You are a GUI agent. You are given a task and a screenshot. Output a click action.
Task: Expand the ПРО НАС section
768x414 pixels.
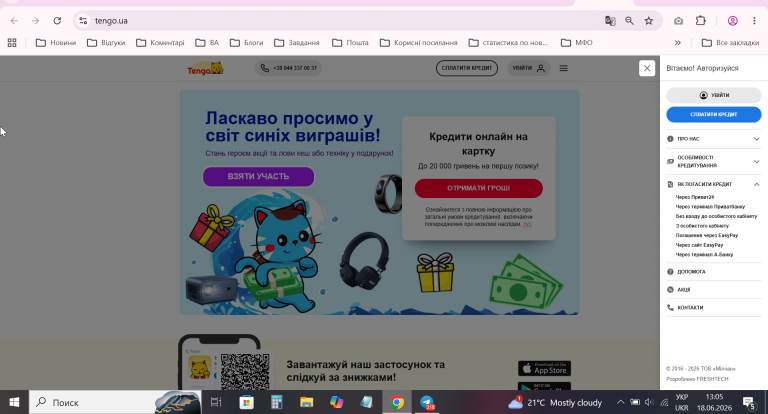[714, 139]
